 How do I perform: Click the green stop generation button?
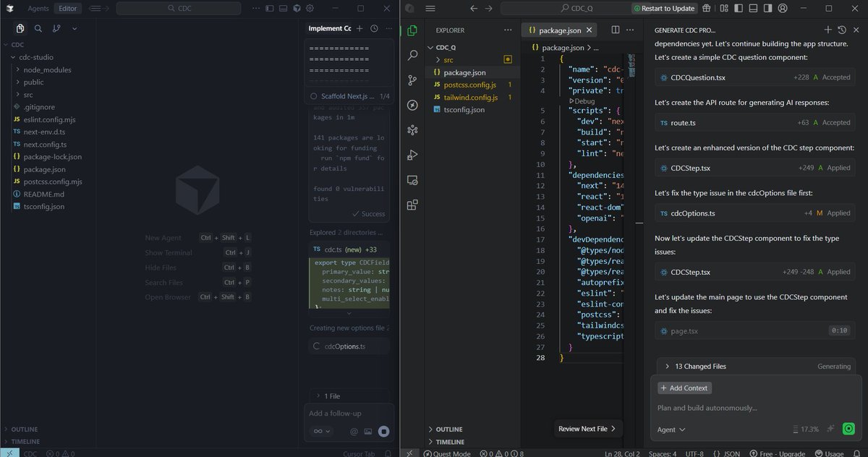click(848, 429)
